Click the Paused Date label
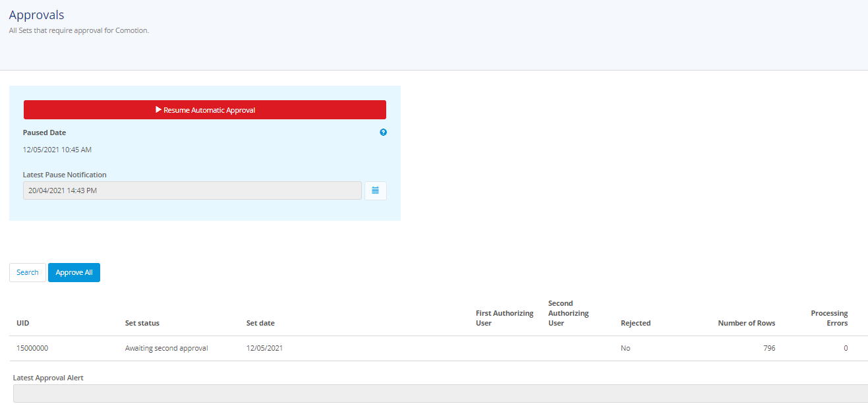Viewport: 868px width, 410px height. (44, 132)
